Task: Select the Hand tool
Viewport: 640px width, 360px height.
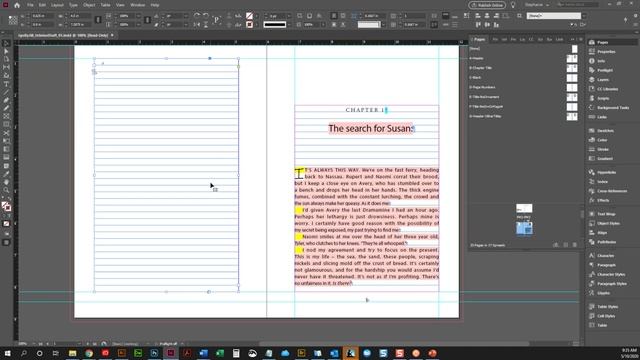Action: point(6,182)
